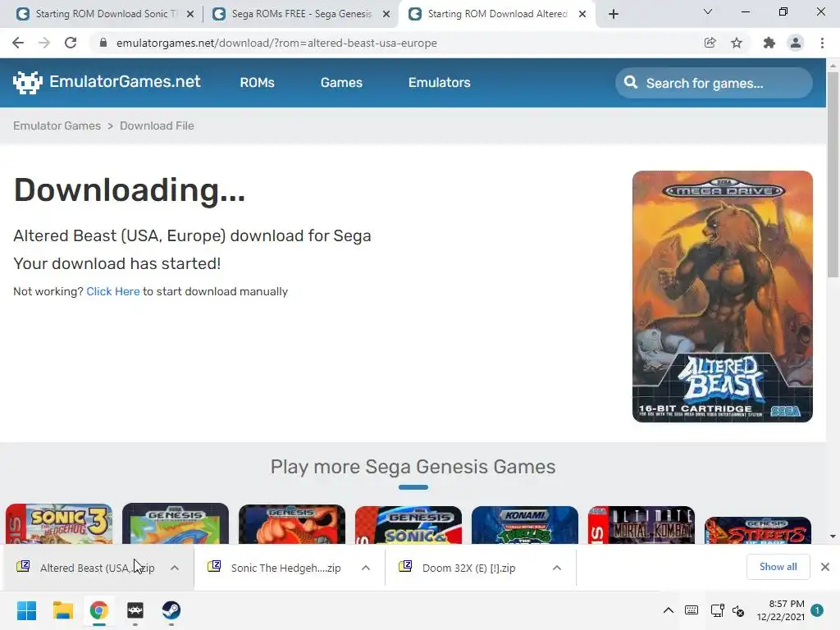Click the scrollbar down arrow

(833, 536)
